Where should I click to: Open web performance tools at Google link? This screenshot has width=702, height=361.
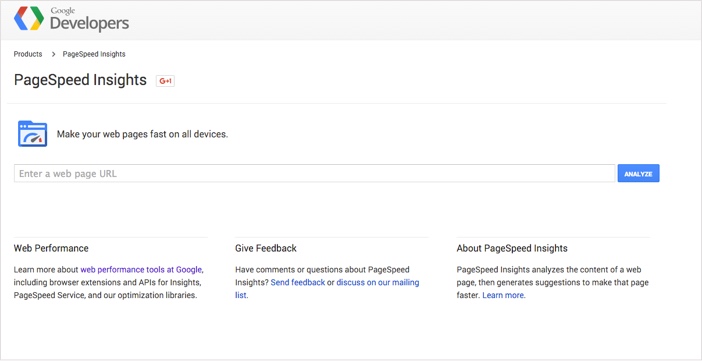141,270
